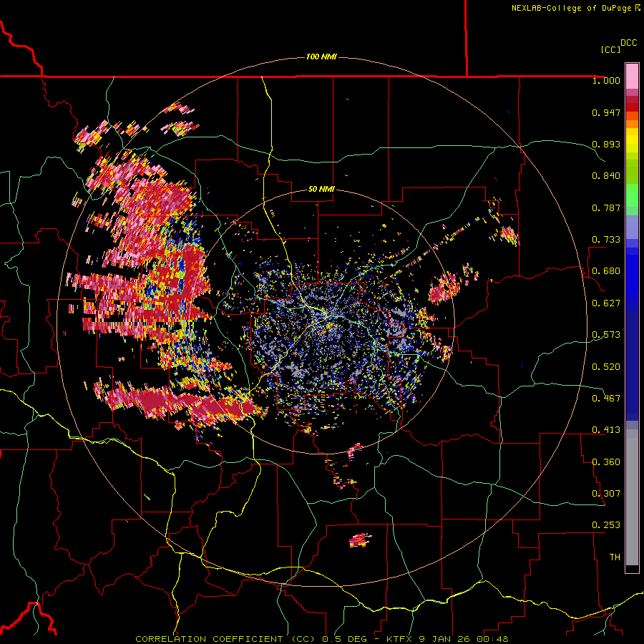Click the pink top segment of color bar
This screenshot has width=644, height=644.
[x=632, y=76]
